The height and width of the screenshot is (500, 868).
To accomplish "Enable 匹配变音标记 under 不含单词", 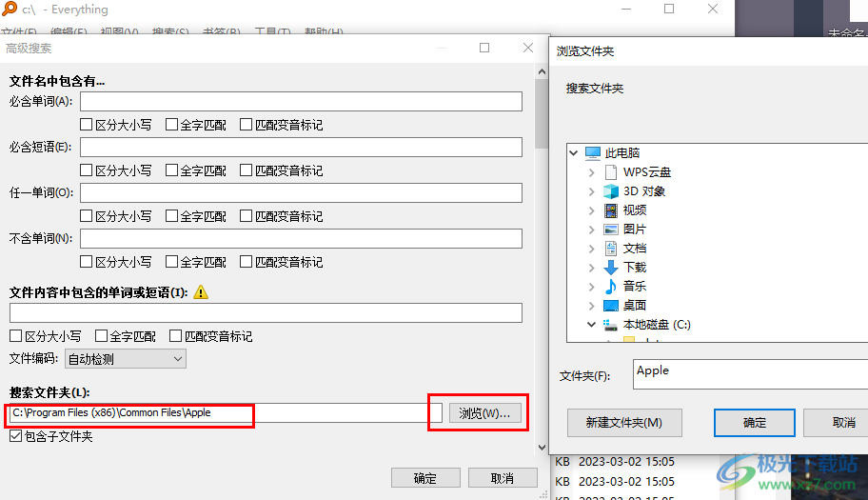I will pos(246,261).
